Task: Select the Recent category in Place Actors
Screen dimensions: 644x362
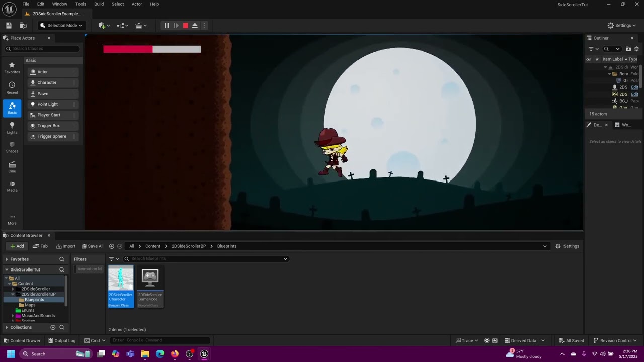Action: coord(12,88)
